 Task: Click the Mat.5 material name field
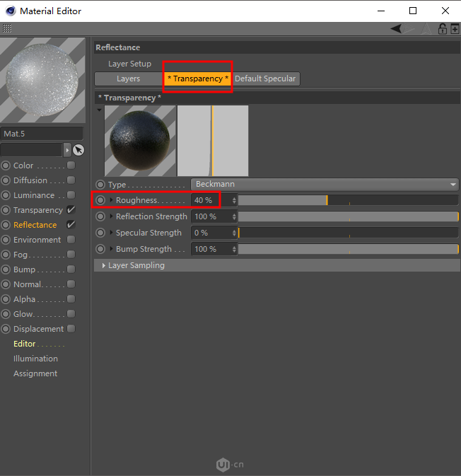42,133
